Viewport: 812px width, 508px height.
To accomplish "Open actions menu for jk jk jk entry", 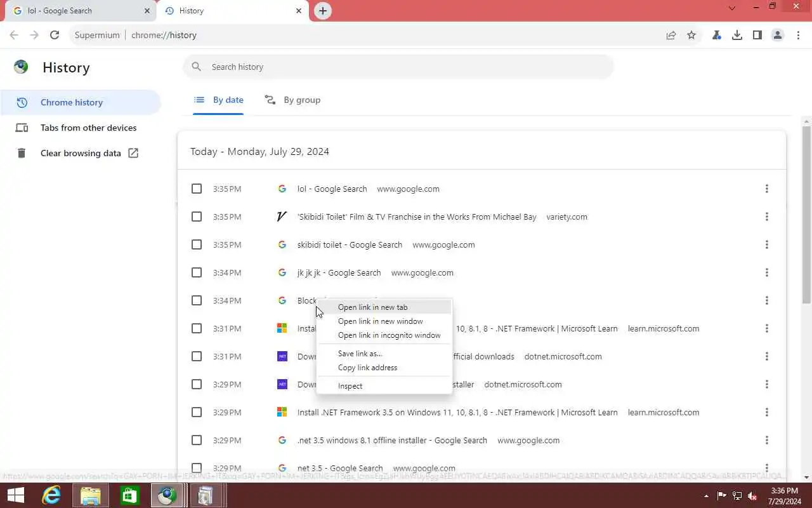I will pyautogui.click(x=766, y=272).
